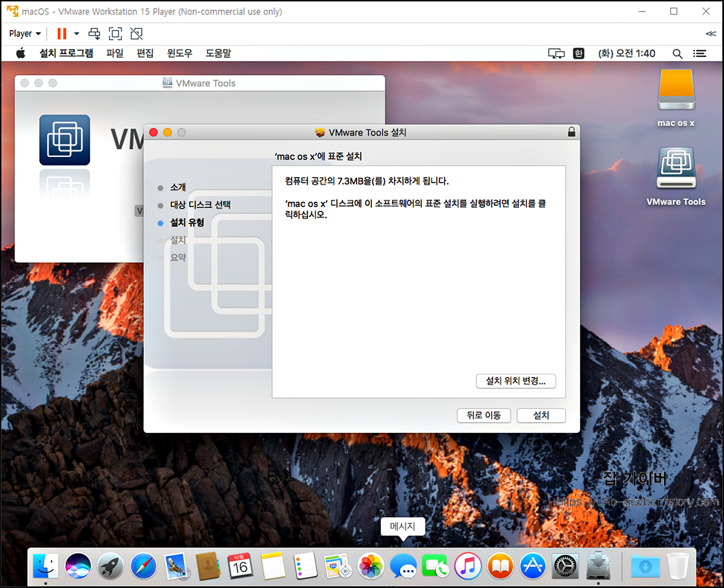Open the 파일 menu
The width and height of the screenshot is (724, 588).
115,53
